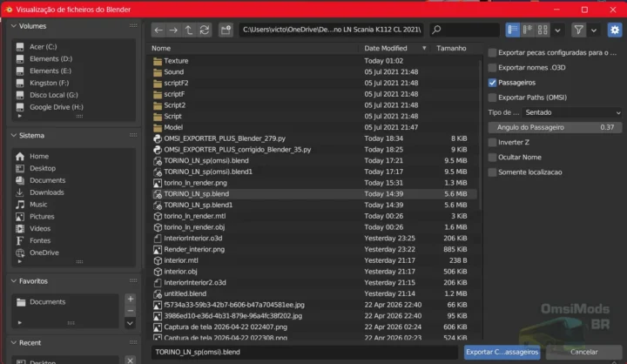This screenshot has height=364, width=627.
Task: Uncheck the Passageiros checkbox
Action: pyautogui.click(x=493, y=83)
